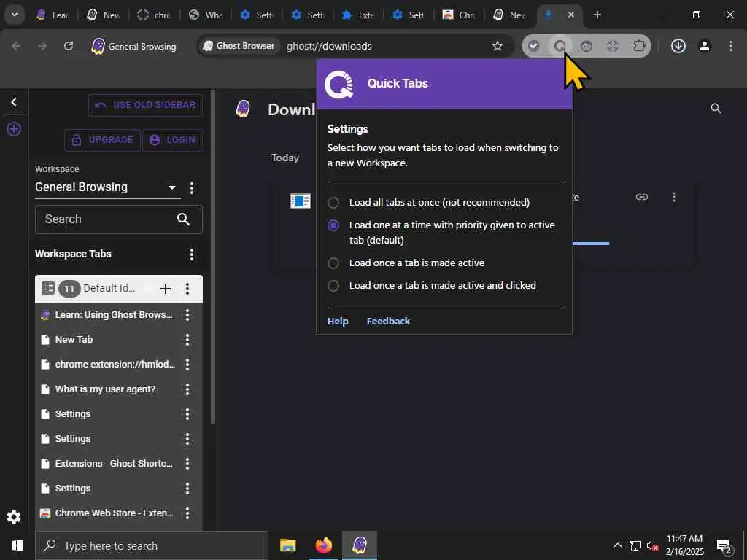This screenshot has height=560, width=747.
Task: Open Windows Start menu
Action: tap(18, 545)
